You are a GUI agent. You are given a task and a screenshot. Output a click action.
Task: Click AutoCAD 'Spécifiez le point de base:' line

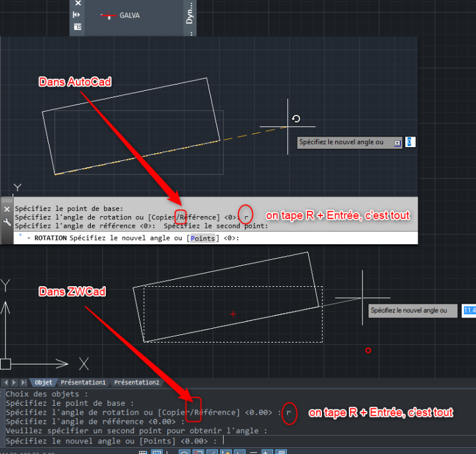69,209
